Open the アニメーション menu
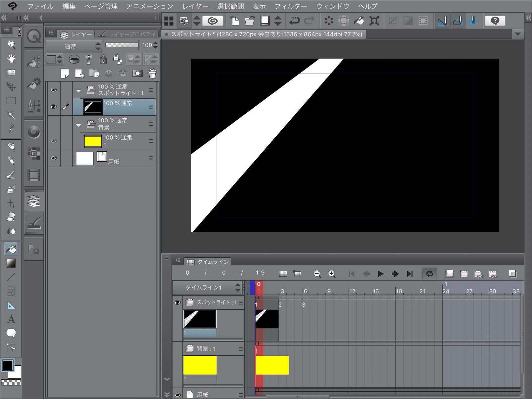The height and width of the screenshot is (399, 532). coord(150,6)
